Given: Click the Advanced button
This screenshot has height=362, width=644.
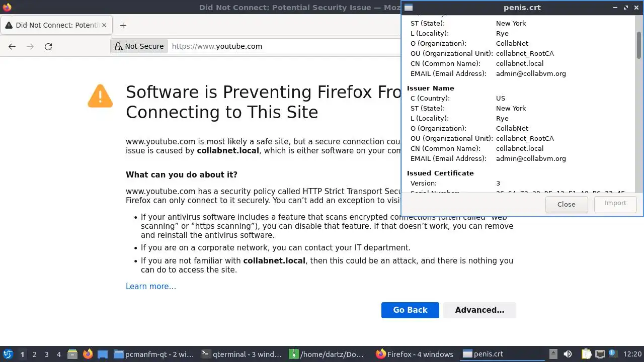Looking at the screenshot, I should [x=479, y=310].
